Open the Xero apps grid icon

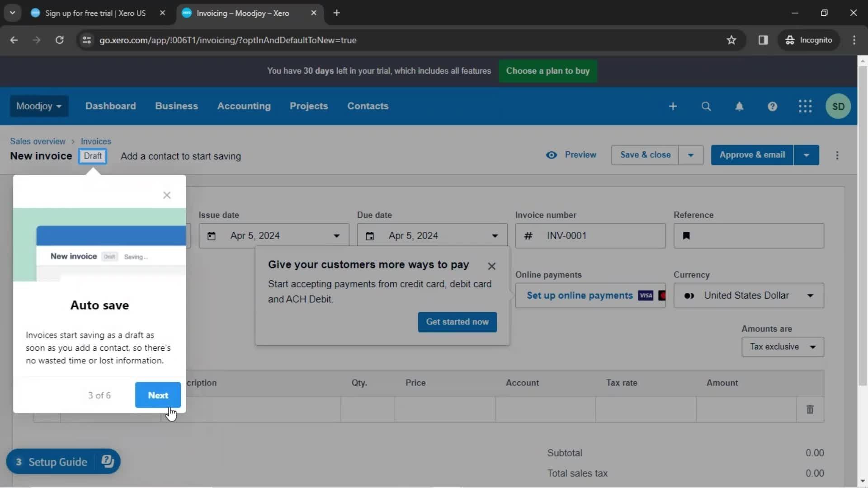tap(805, 106)
